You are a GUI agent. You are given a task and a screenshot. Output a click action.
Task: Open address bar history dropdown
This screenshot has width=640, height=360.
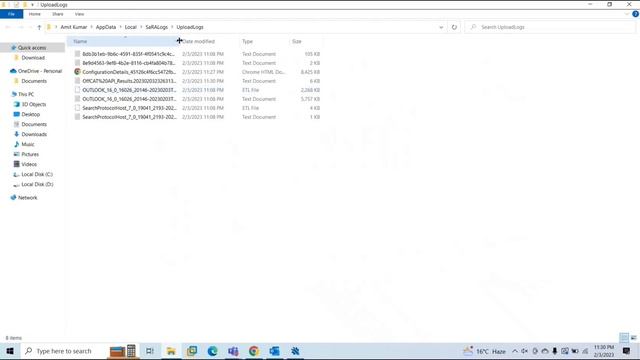(441, 27)
